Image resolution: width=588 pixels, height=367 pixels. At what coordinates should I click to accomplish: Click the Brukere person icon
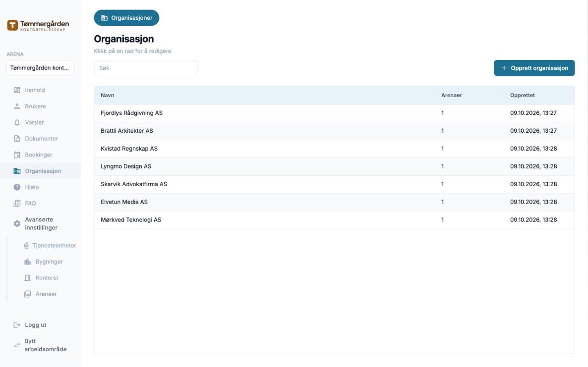click(17, 106)
